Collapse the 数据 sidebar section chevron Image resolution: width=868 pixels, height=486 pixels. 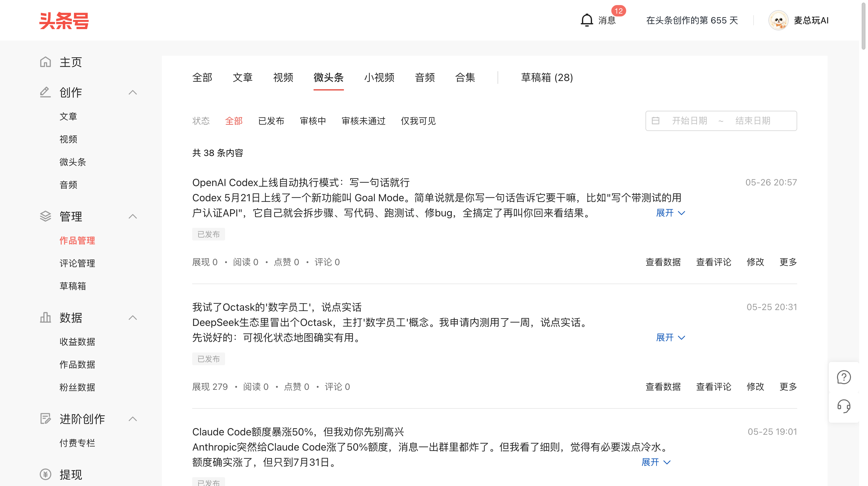tap(133, 318)
